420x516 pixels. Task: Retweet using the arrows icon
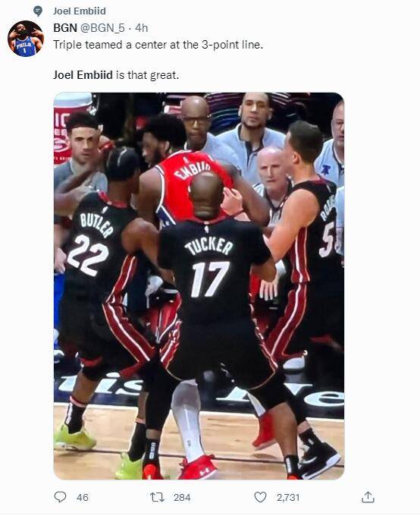157,497
